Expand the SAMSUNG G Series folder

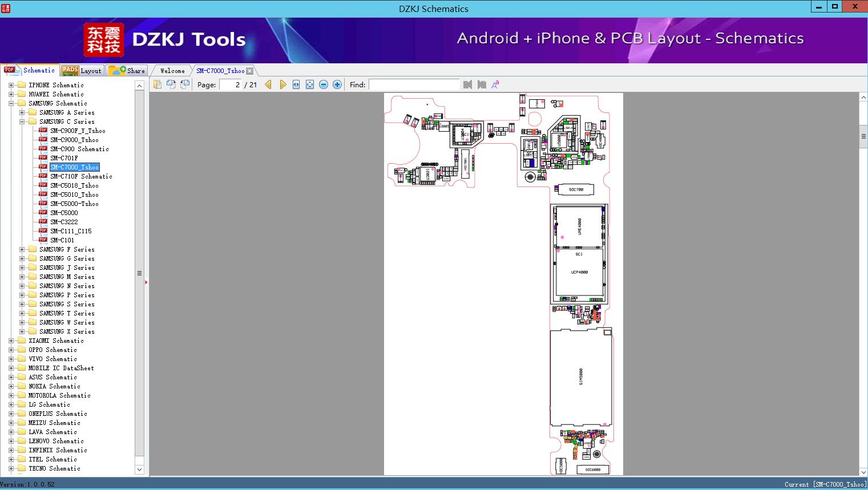click(22, 258)
